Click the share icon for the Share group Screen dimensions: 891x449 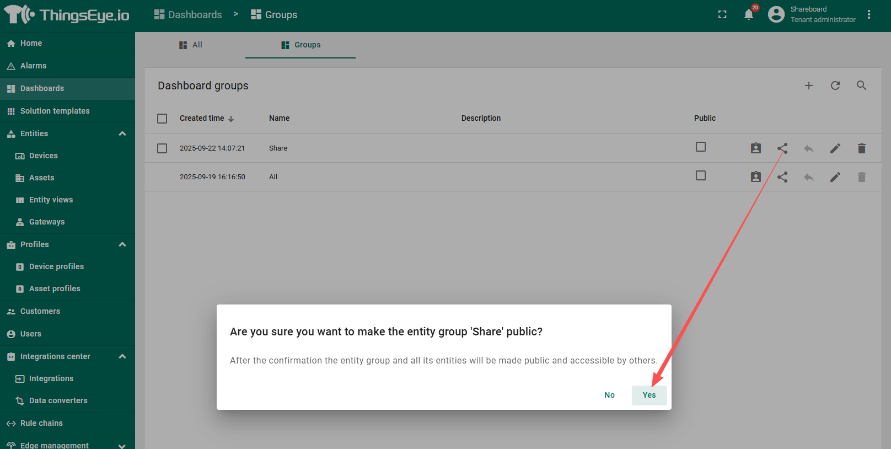(x=782, y=148)
